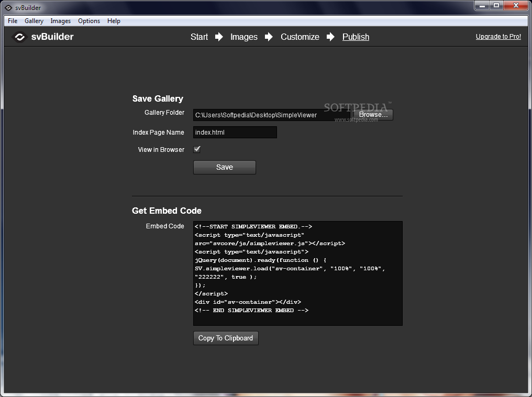Viewport: 532px width, 397px height.
Task: Click inside the Embed Code text area
Action: 298,273
